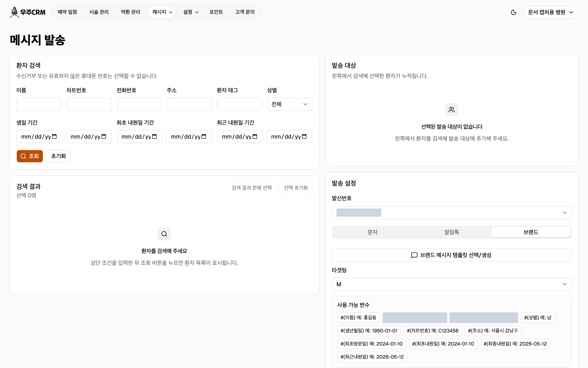Click '선택된 발송 대상이 없습니다' text
Screen dimensions: 588x368
click(451, 127)
